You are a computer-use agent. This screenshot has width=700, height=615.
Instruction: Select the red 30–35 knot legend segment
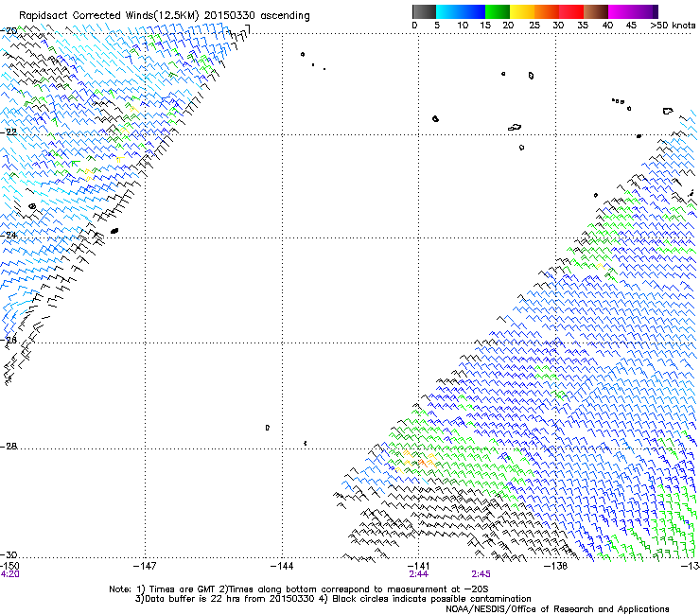coord(571,11)
